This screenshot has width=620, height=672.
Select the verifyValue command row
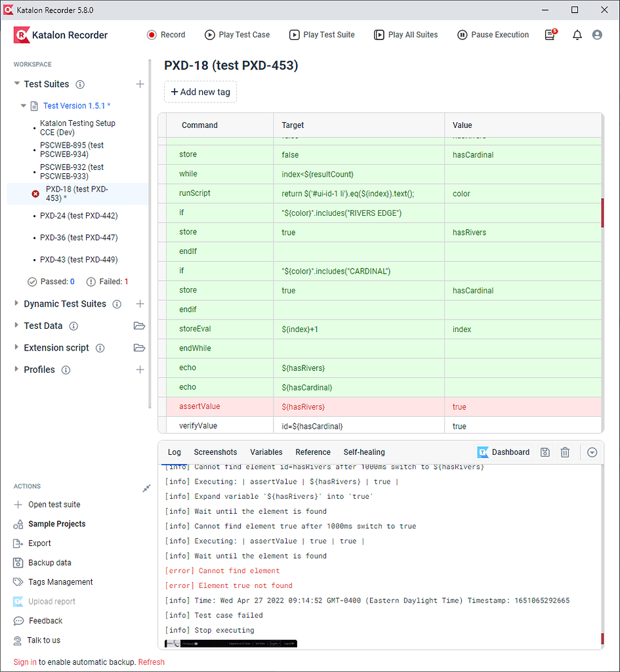[380, 425]
